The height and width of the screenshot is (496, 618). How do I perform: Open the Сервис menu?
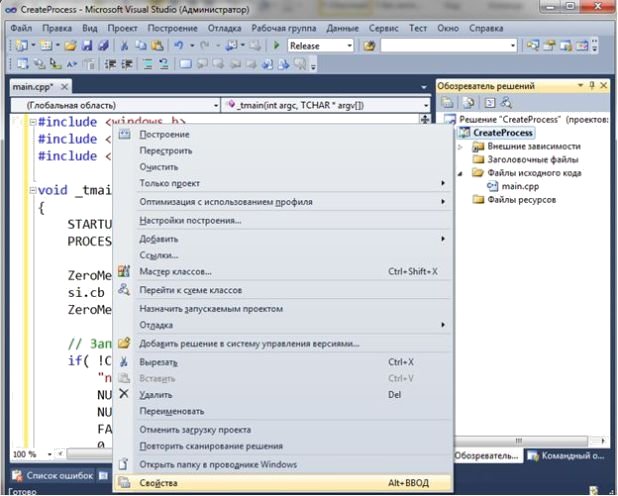383,28
